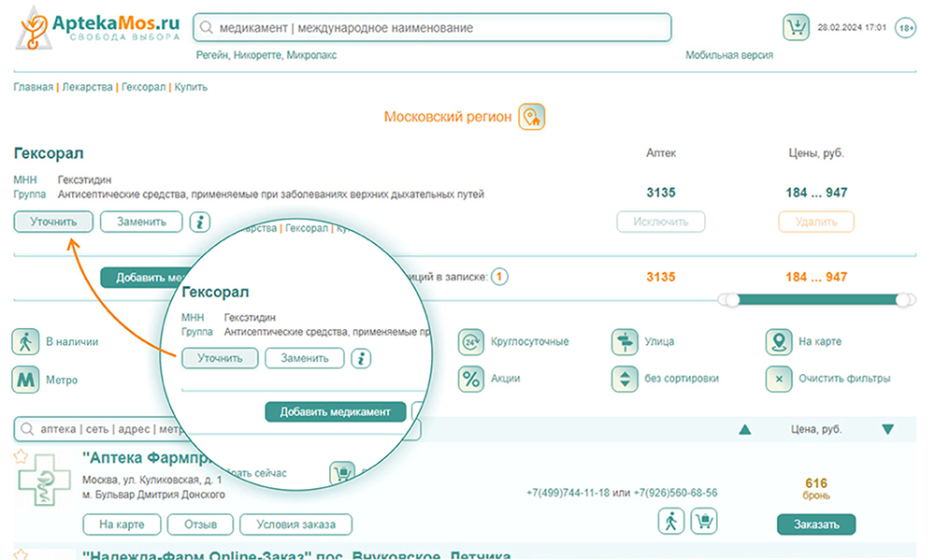The image size is (935, 560).
Task: Click the green Заказать button
Action: pyautogui.click(x=815, y=524)
